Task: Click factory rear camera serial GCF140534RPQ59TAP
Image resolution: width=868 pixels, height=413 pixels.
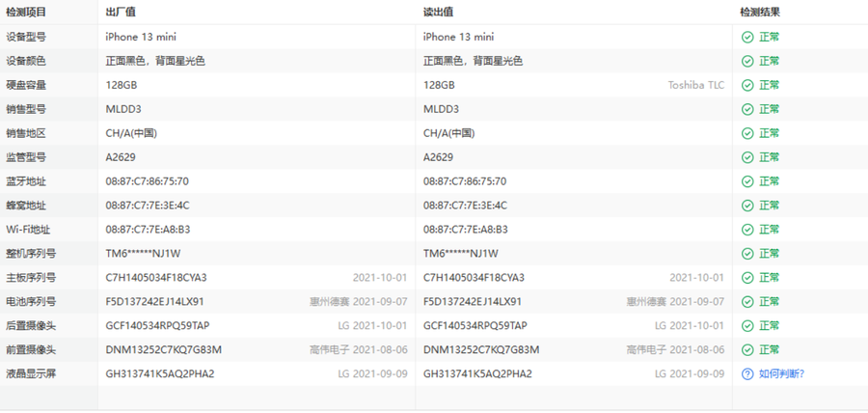Action: pyautogui.click(x=158, y=325)
